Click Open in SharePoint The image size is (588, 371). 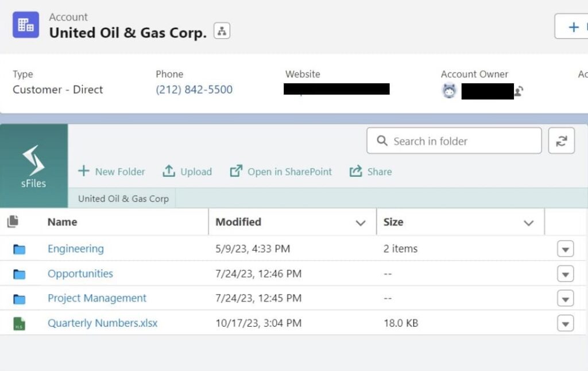click(281, 172)
